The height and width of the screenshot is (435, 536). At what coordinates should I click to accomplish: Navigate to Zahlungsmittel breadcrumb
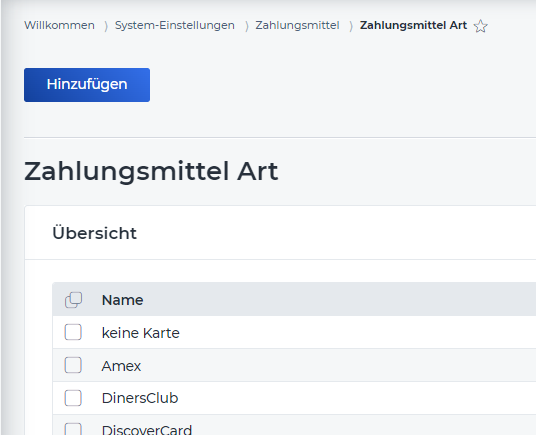(x=297, y=25)
